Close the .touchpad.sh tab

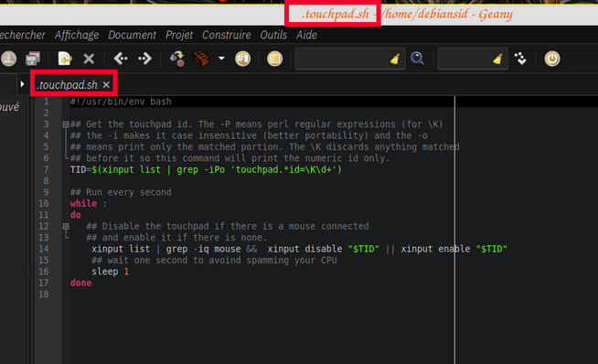point(106,85)
